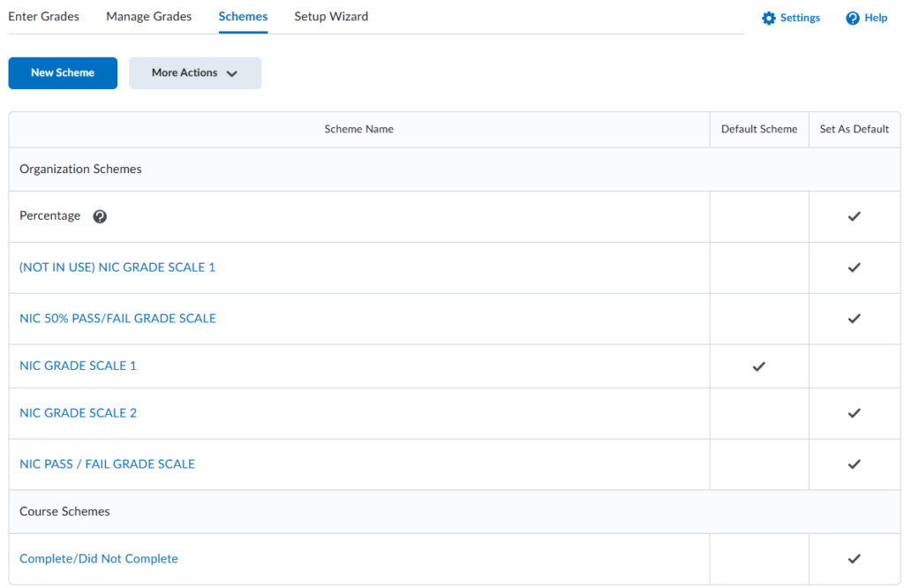
Task: Open the Complete/Did Not Complete scheme
Action: coord(99,559)
